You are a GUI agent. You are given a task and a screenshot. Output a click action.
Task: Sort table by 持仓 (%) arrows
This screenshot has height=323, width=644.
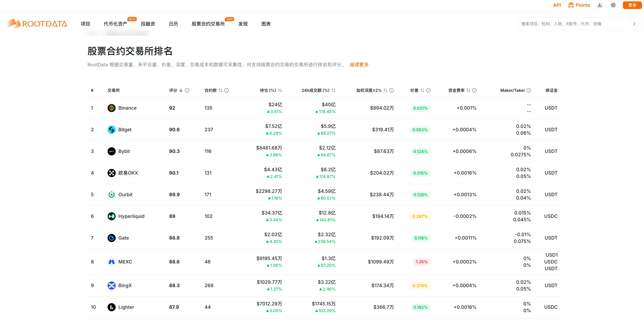[280, 90]
